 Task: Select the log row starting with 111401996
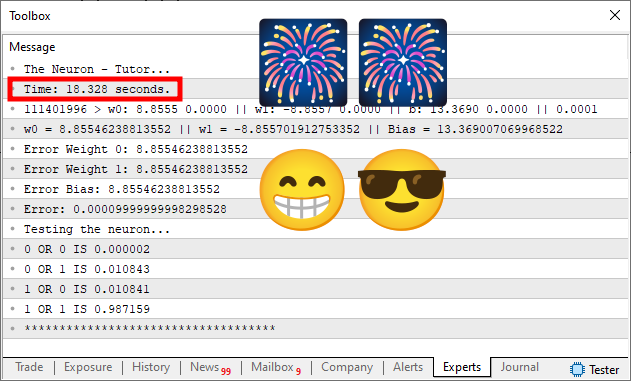316,109
